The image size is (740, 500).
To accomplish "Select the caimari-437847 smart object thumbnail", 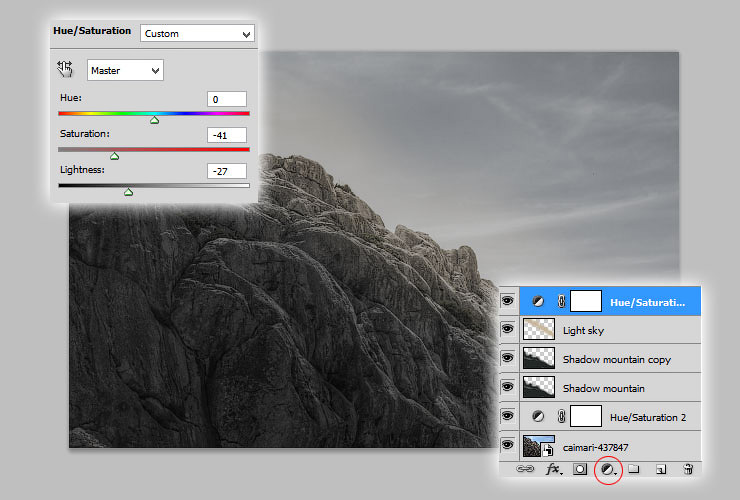I will point(539,446).
